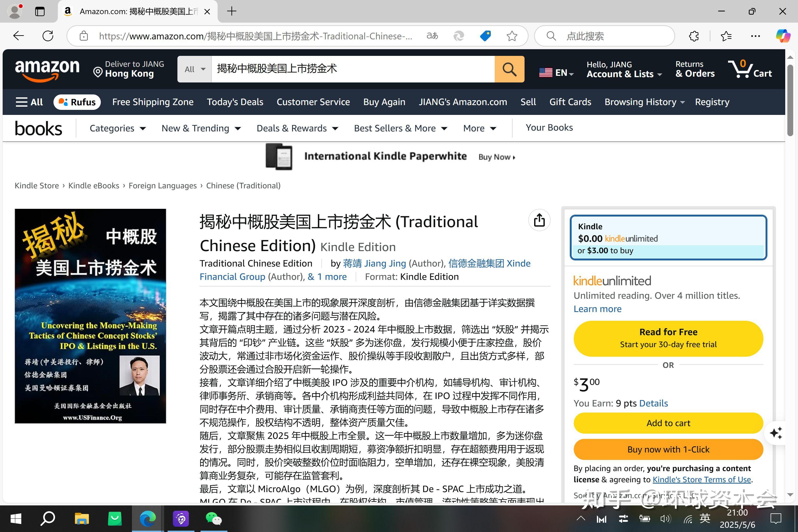Open Buy Again page
Image resolution: width=798 pixels, height=532 pixels.
pyautogui.click(x=384, y=102)
